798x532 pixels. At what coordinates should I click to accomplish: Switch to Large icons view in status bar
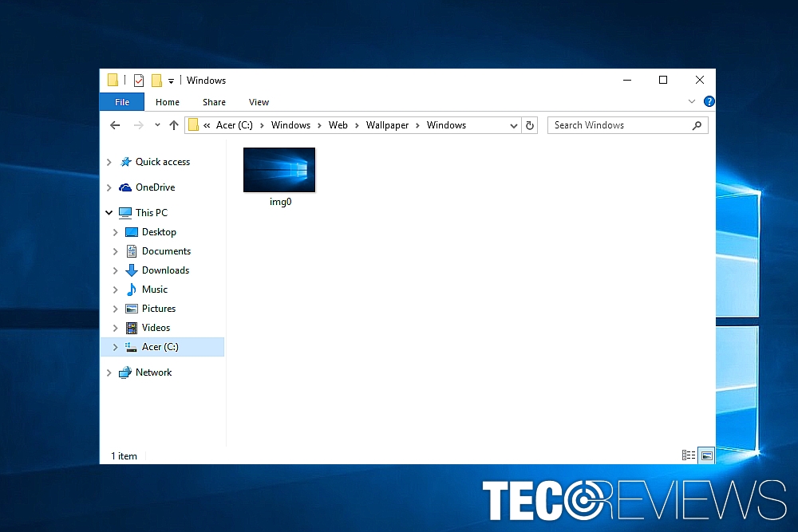click(707, 455)
